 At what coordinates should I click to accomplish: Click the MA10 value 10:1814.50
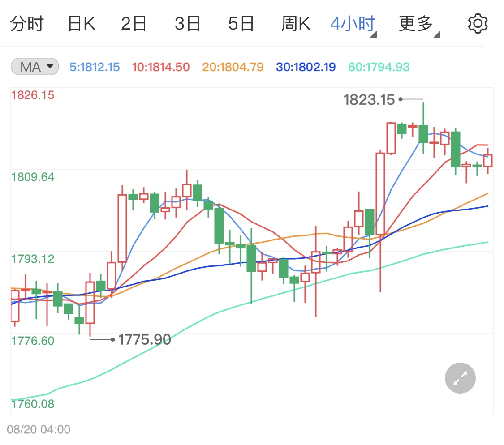161,67
